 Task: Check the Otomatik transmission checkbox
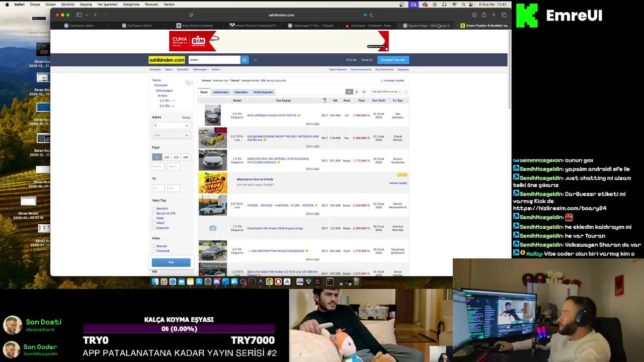tap(154, 251)
